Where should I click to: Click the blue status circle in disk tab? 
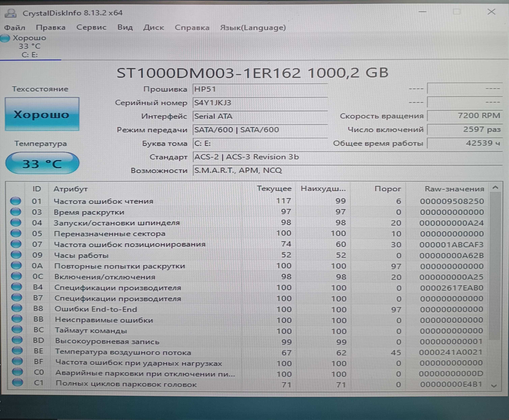(5, 38)
